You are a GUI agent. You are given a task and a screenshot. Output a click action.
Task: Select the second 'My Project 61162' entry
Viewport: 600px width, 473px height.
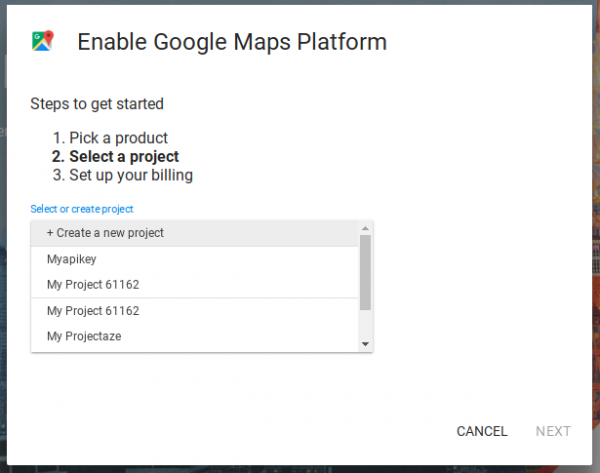[x=92, y=311]
